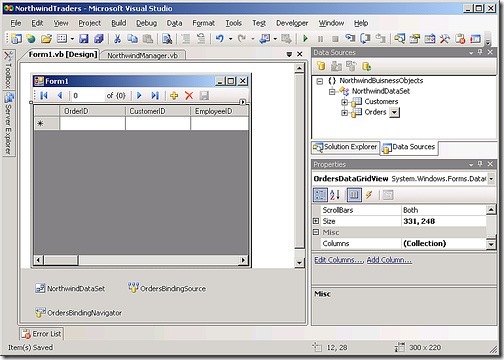The height and width of the screenshot is (360, 504).
Task: Open Data Sources panel window-position dropdown
Action: [x=471, y=53]
